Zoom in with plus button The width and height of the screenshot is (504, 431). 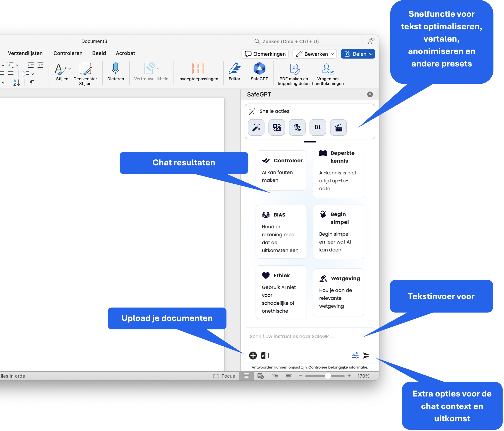click(349, 376)
